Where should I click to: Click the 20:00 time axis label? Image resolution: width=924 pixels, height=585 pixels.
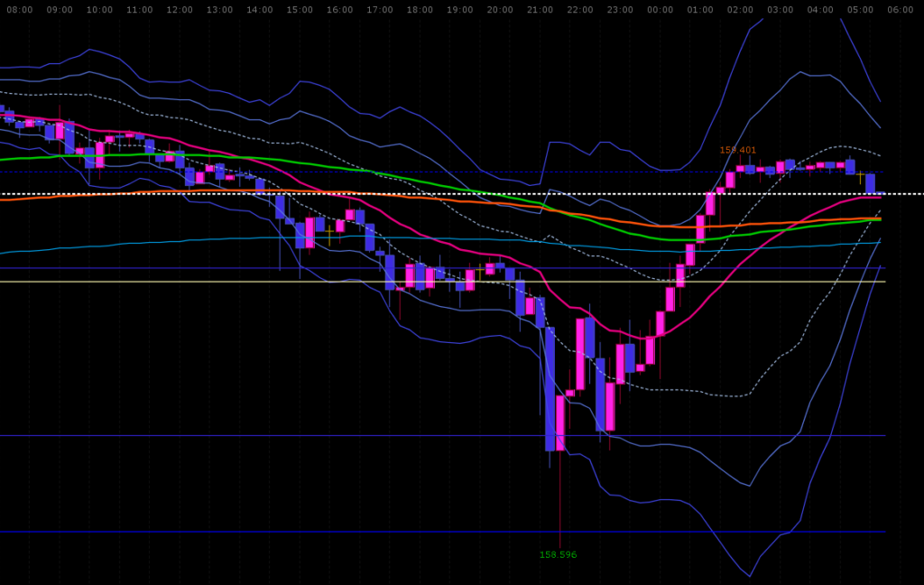[500, 10]
